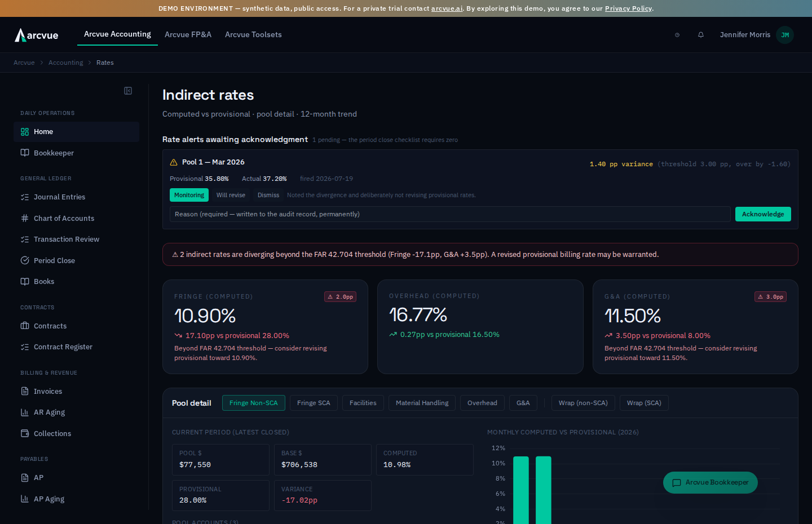Select the Dismiss alert option

[268, 195]
